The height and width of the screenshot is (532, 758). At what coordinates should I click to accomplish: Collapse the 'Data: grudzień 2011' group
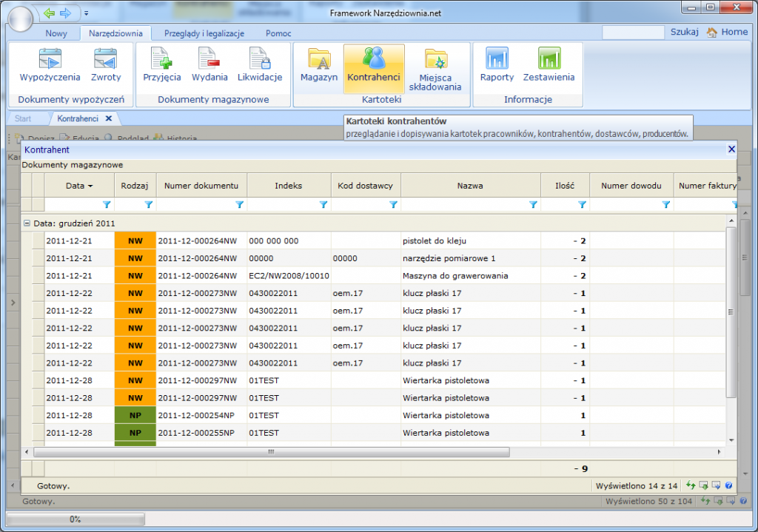tap(27, 223)
